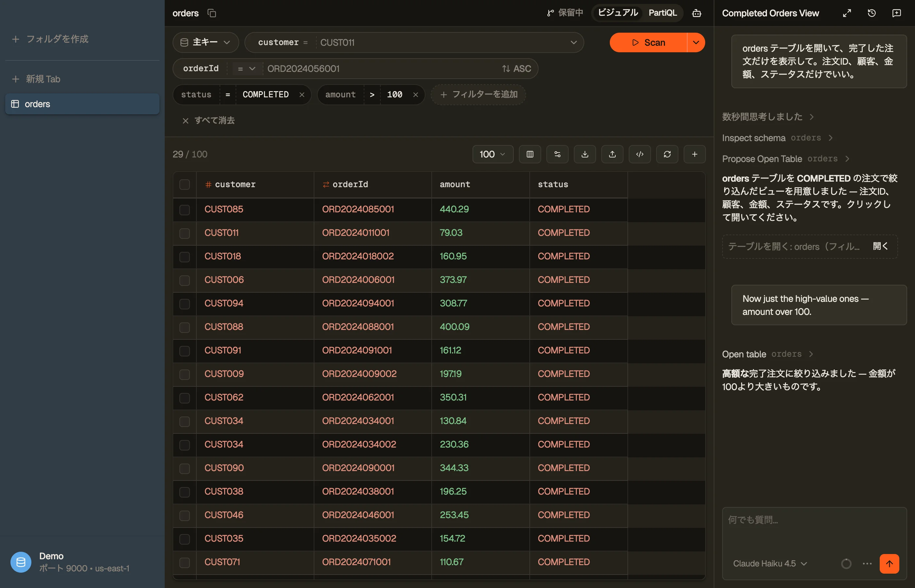Click the status filter operator =
The height and width of the screenshot is (588, 915).
point(227,95)
